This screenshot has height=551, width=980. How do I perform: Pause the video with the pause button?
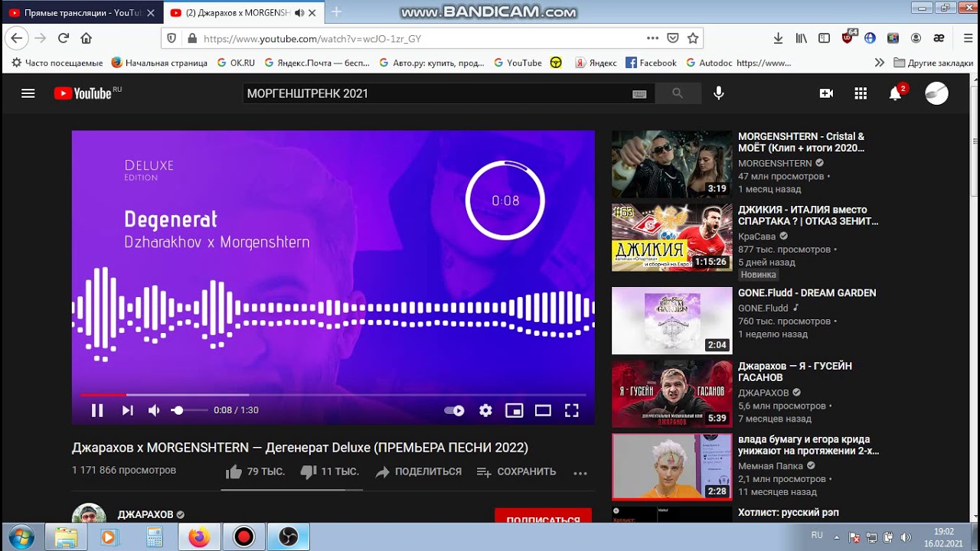(x=97, y=410)
